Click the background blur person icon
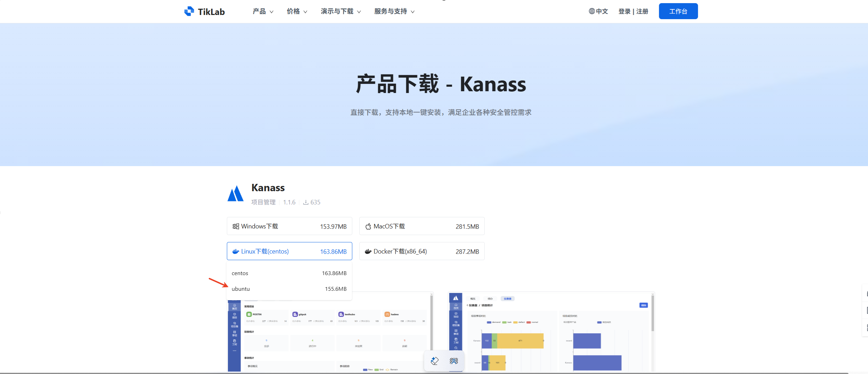868x374 pixels. coord(454,361)
